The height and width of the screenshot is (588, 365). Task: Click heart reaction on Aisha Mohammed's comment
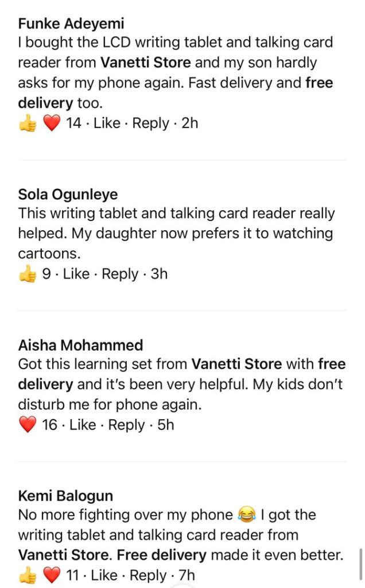(x=27, y=425)
